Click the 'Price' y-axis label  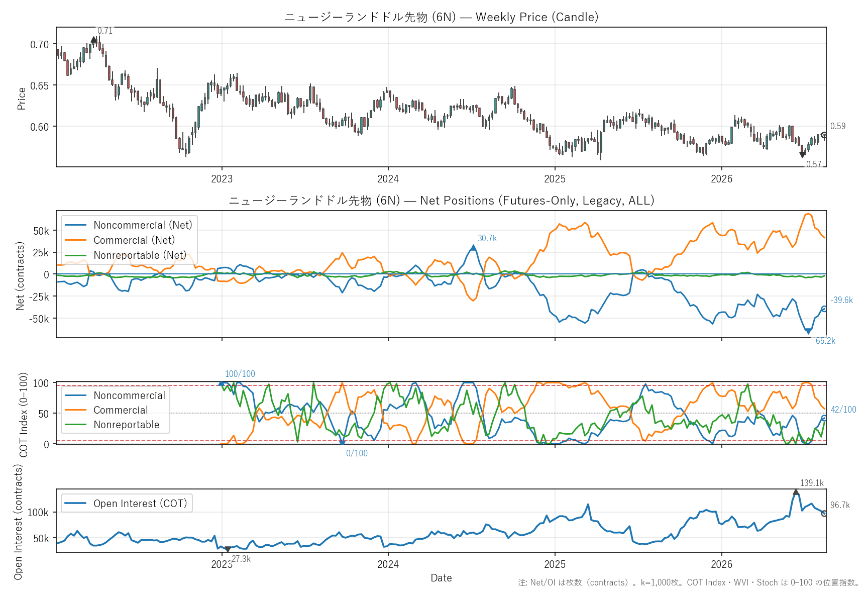click(x=21, y=98)
